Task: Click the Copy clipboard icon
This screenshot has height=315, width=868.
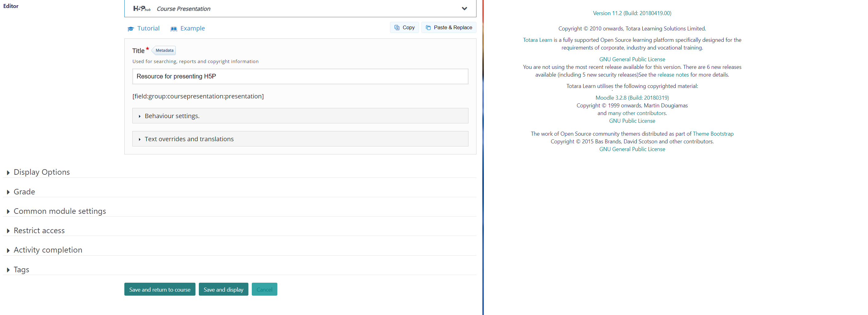Action: click(x=397, y=28)
